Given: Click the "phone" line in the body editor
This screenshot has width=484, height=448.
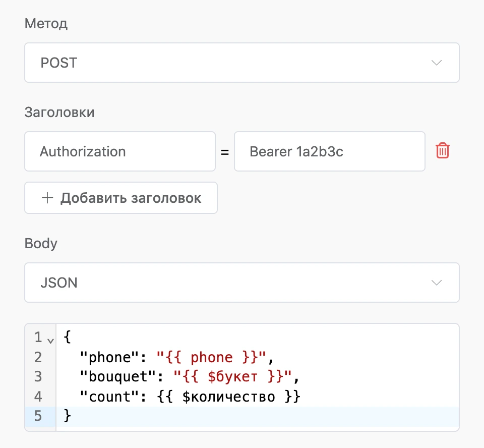Looking at the screenshot, I should click(177, 358).
